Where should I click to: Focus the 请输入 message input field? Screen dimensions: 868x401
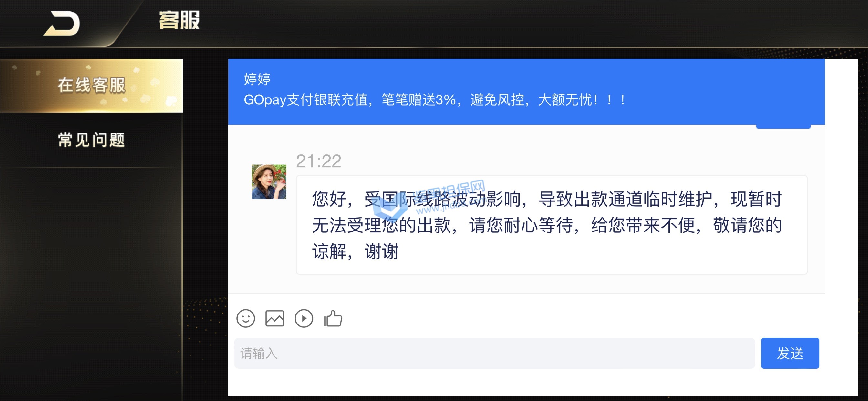point(494,353)
